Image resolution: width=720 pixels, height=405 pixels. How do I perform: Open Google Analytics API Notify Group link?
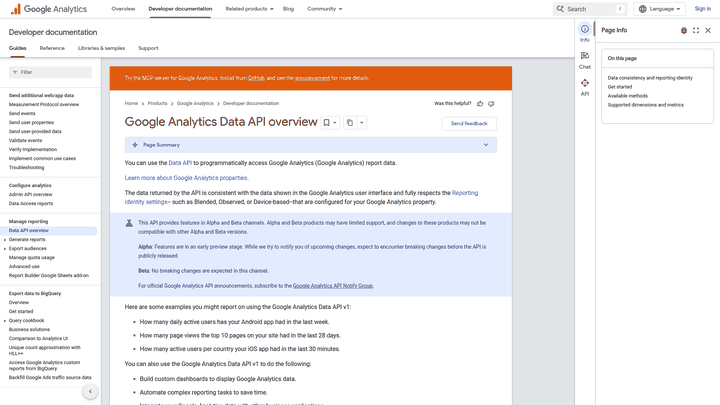click(x=333, y=286)
